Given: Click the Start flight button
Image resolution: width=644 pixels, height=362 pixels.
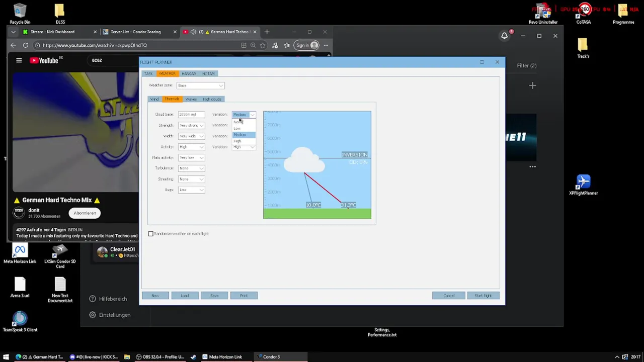Looking at the screenshot, I should [483, 296].
